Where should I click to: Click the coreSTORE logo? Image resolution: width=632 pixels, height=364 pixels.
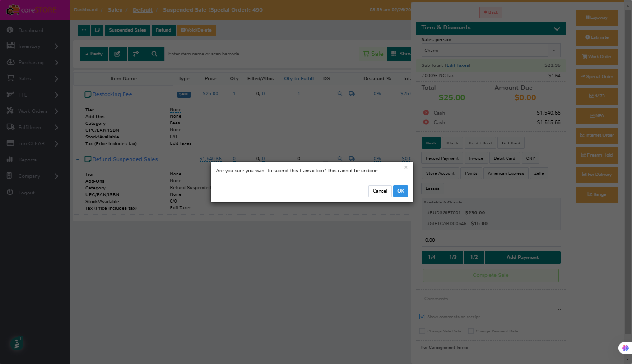click(31, 11)
